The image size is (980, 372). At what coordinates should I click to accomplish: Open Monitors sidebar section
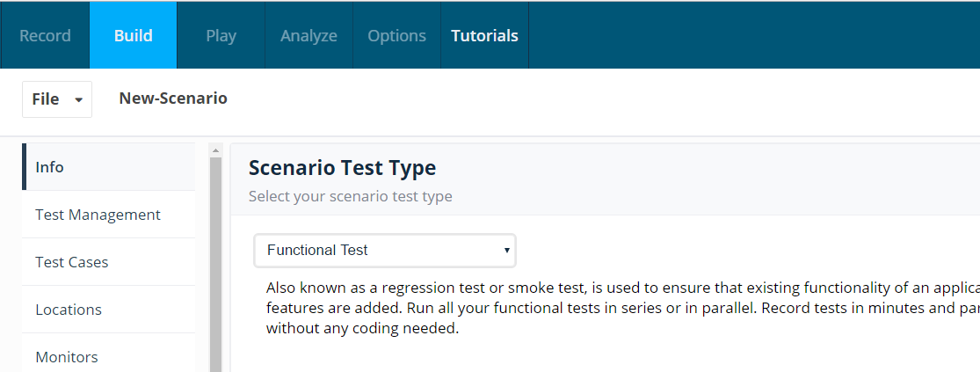tap(109, 354)
